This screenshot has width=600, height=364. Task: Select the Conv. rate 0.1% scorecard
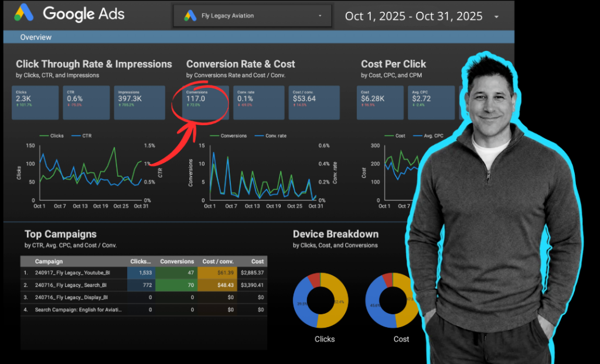tap(258, 102)
